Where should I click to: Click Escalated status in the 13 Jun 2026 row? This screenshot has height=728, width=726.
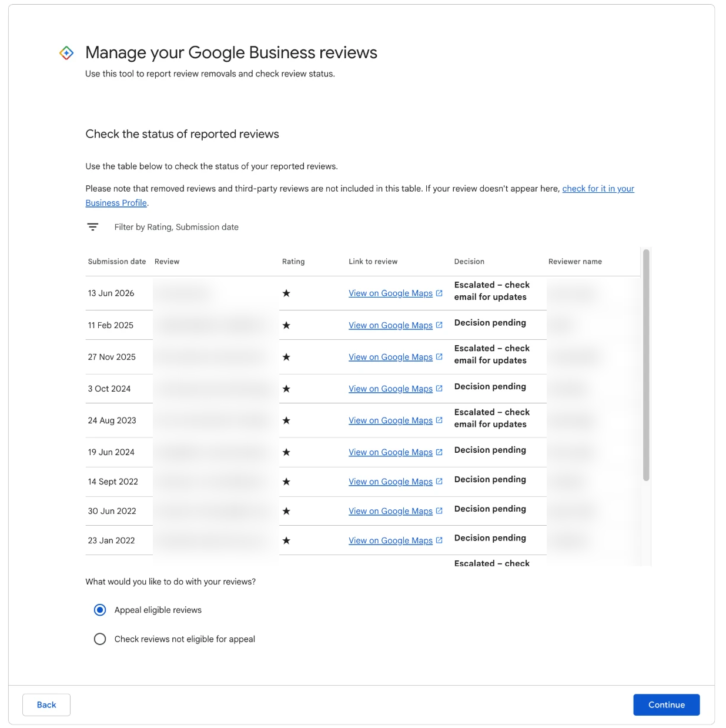click(x=492, y=290)
